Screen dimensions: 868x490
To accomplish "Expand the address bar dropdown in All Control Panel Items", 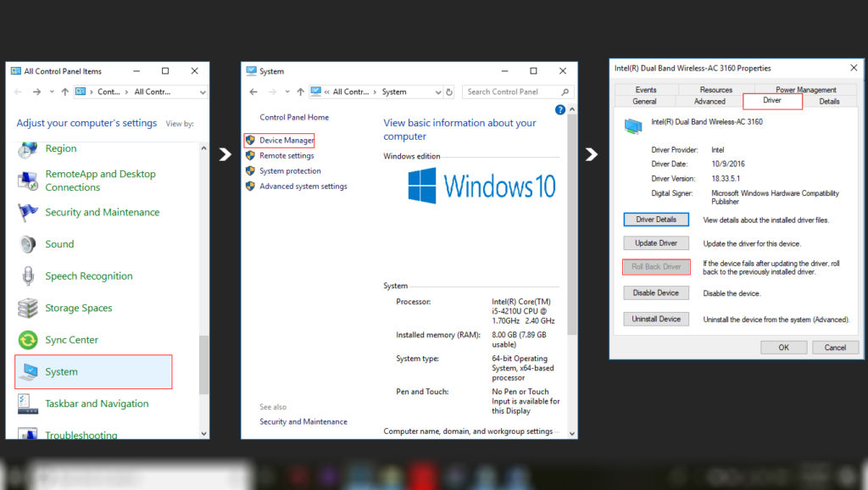I will [x=202, y=92].
